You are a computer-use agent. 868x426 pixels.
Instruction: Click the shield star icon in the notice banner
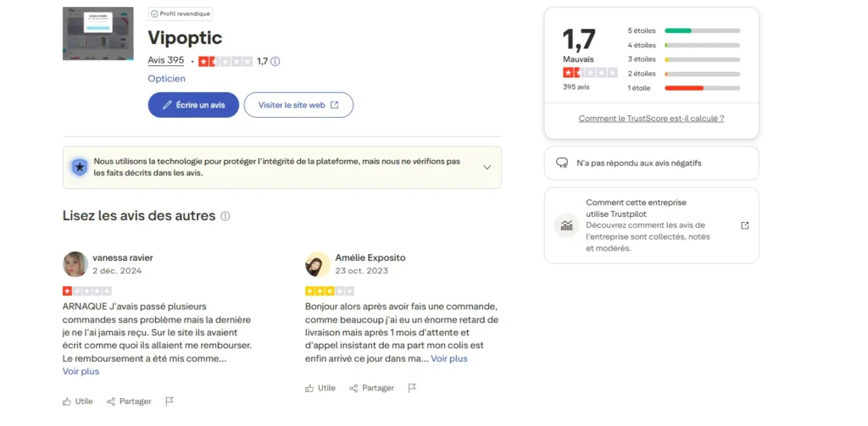[79, 167]
